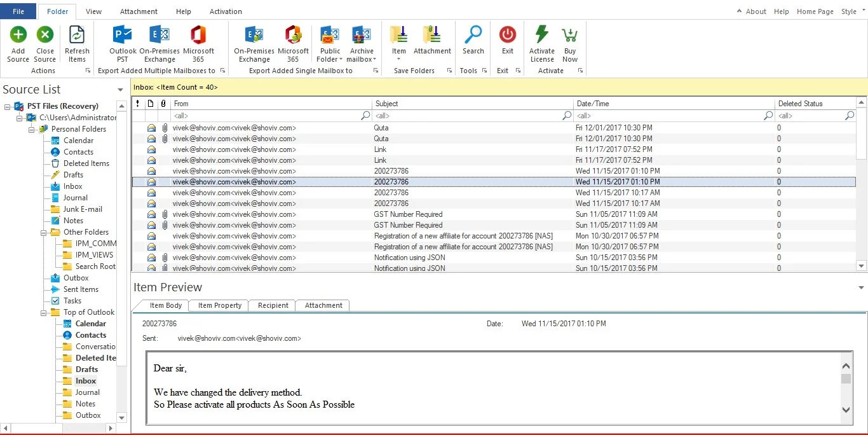This screenshot has height=435, width=868.
Task: Collapse the Personal Folders tree node
Action: click(31, 129)
